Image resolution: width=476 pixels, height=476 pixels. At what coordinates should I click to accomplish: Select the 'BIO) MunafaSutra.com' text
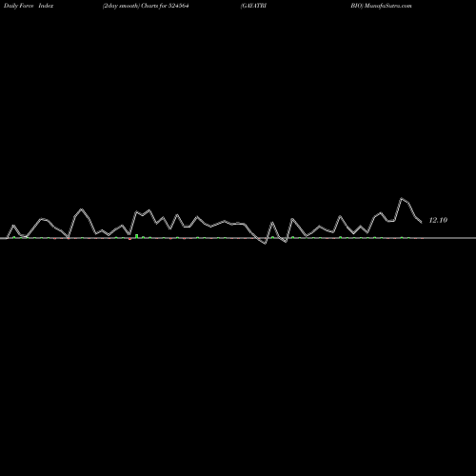click(x=381, y=6)
